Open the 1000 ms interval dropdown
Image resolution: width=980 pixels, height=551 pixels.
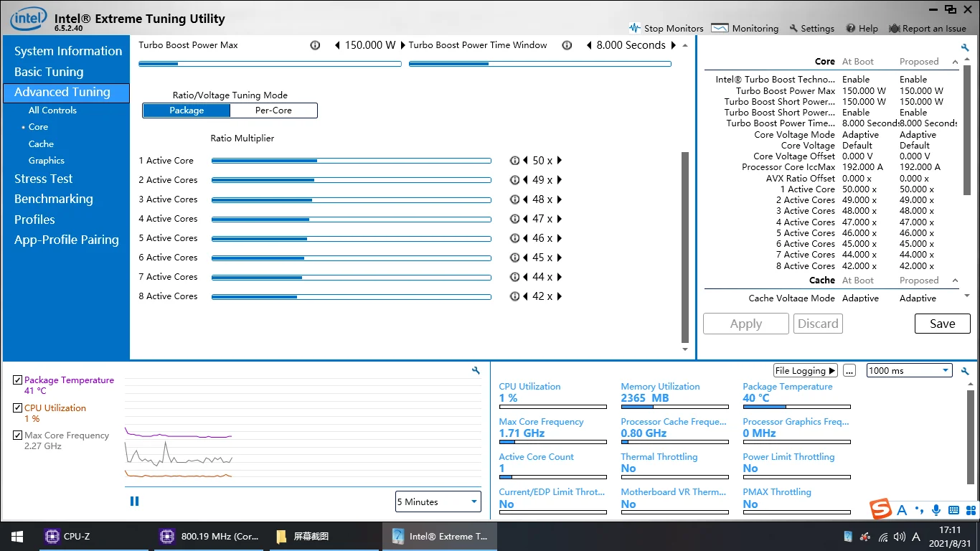pos(909,370)
